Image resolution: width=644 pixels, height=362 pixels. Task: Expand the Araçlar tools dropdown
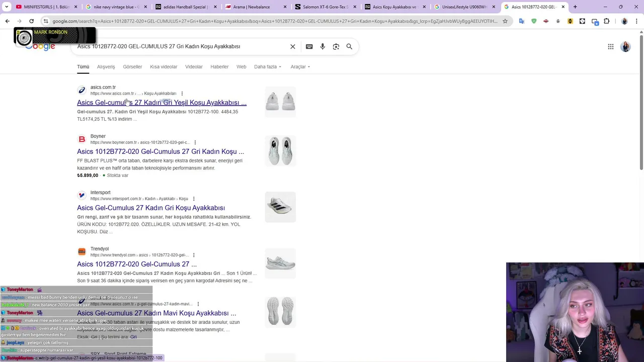pyautogui.click(x=300, y=67)
